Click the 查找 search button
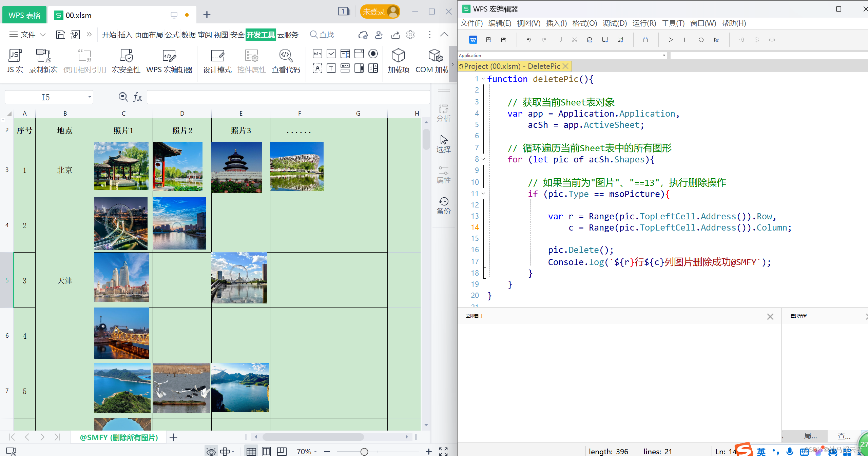This screenshot has height=456, width=868. coord(322,35)
